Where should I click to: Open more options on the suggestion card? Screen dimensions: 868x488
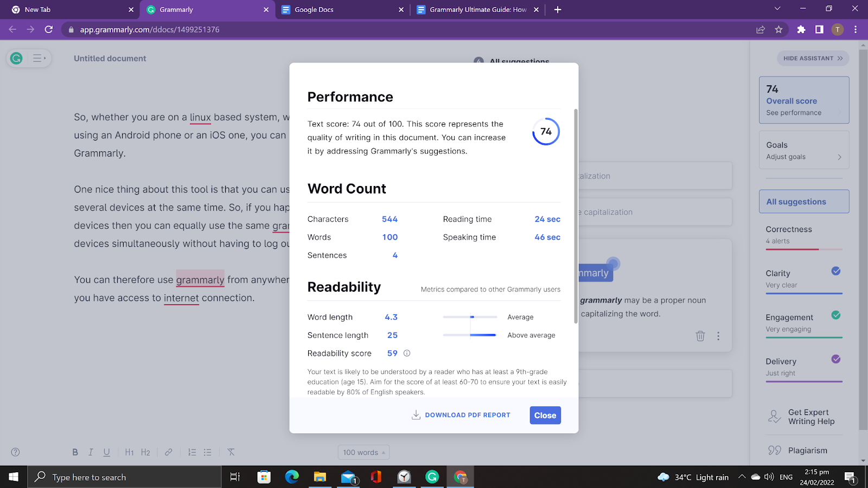[x=718, y=336]
